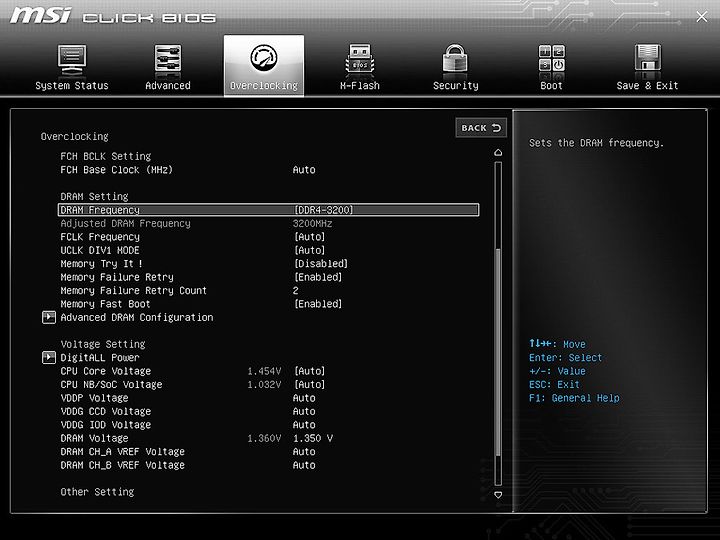This screenshot has width=720, height=540.
Task: Click F1: General Help hint
Action: click(x=574, y=398)
